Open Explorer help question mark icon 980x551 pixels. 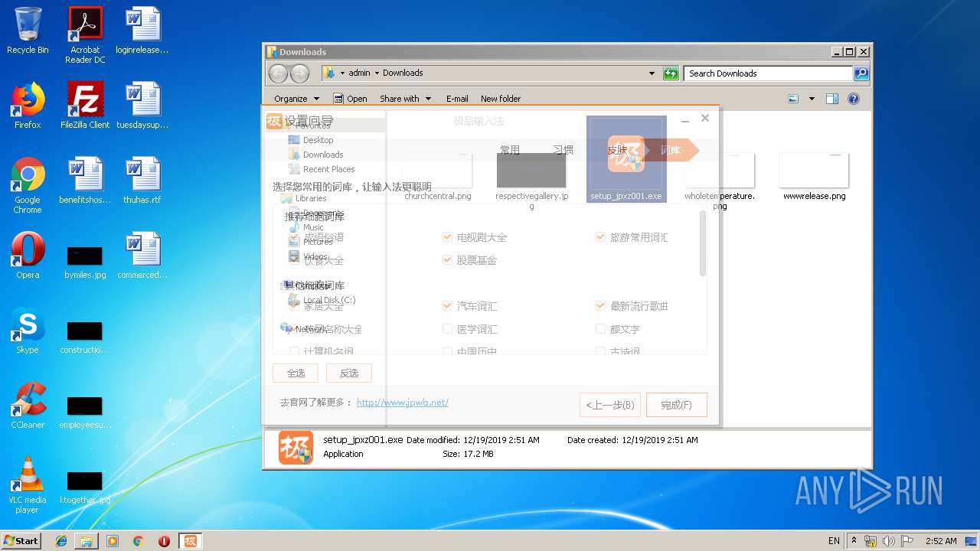(854, 99)
